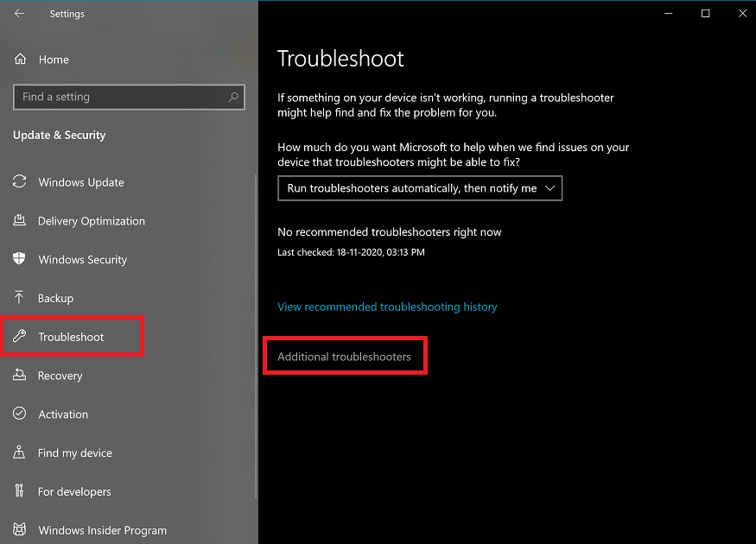
Task: Click the Recovery icon
Action: tap(19, 375)
